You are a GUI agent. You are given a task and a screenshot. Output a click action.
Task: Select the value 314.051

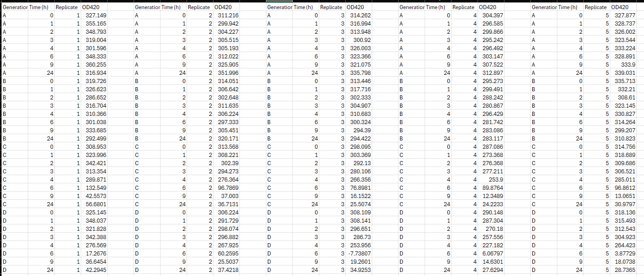point(227,81)
